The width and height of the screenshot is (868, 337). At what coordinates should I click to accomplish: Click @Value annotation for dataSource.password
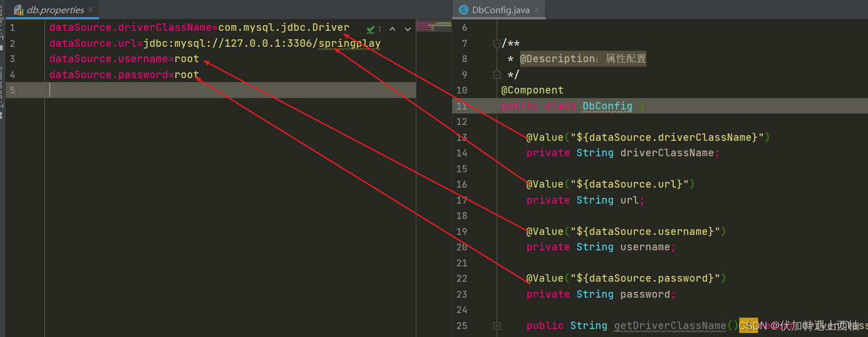(627, 278)
